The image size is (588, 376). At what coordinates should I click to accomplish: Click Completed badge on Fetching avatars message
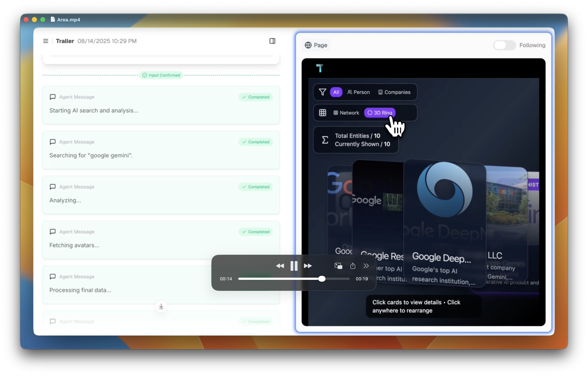(x=256, y=232)
